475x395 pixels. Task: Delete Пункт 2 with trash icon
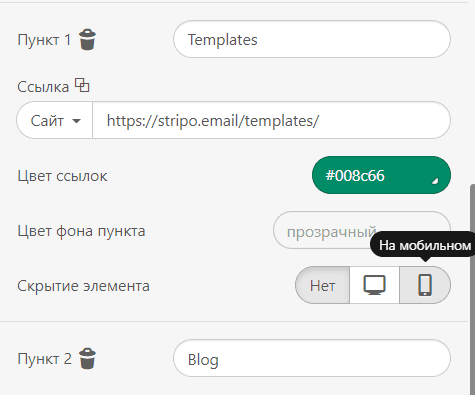click(x=87, y=359)
